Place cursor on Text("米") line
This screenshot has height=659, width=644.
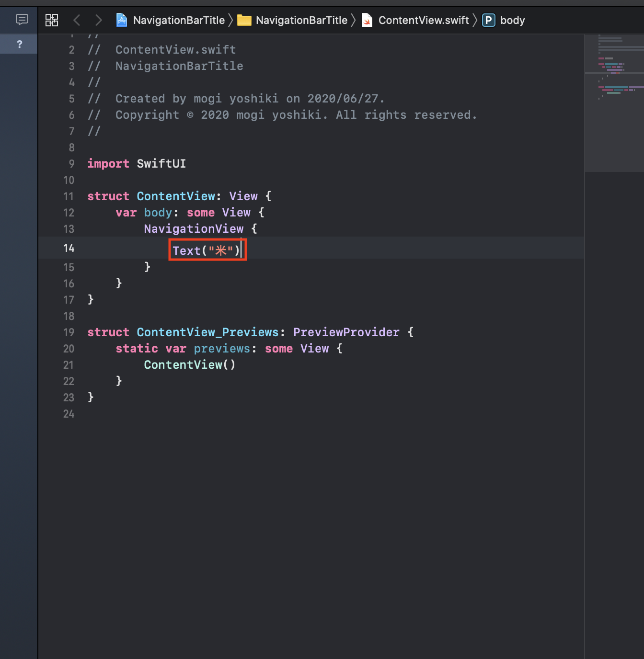206,250
